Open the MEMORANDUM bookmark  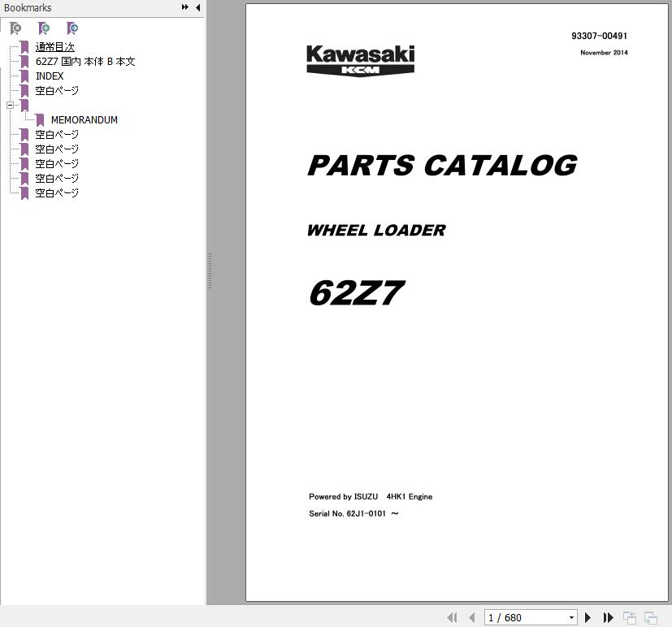tap(84, 120)
